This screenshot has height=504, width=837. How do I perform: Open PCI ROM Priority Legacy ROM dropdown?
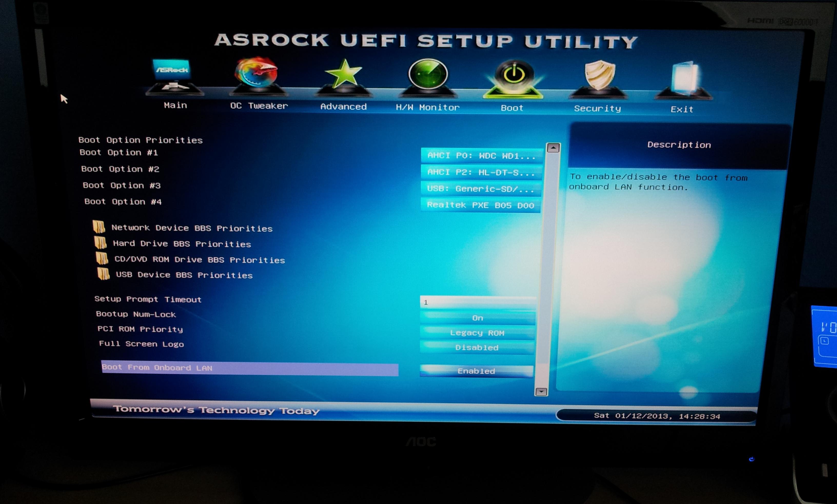[477, 333]
